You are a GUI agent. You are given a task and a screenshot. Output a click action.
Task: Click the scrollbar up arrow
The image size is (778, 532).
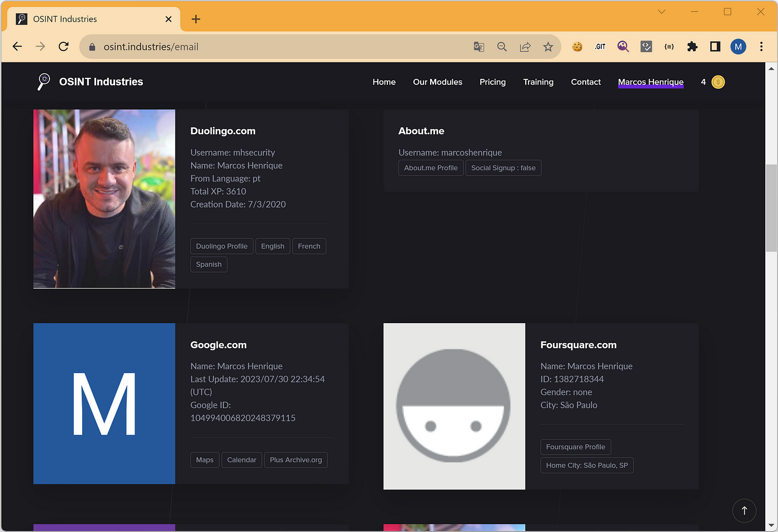pyautogui.click(x=771, y=68)
